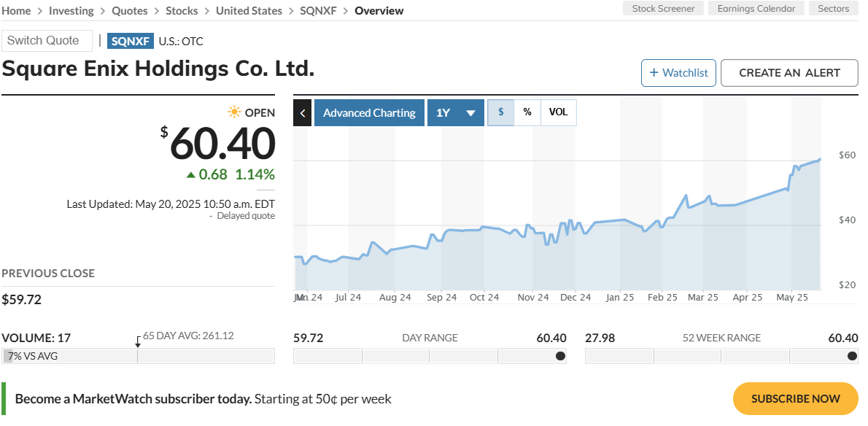Click the $59.72 previous close value
The width and height of the screenshot is (868, 426).
(22, 300)
